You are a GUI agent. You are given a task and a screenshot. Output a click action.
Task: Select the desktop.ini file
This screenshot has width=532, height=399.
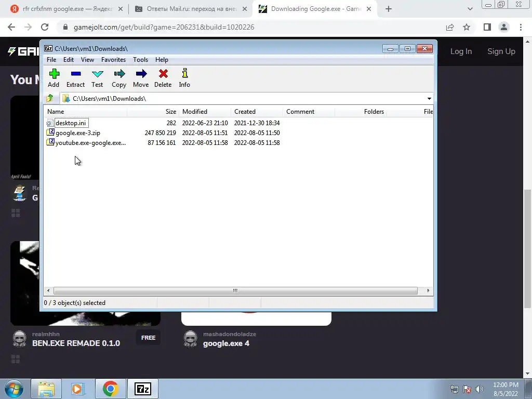click(x=71, y=123)
